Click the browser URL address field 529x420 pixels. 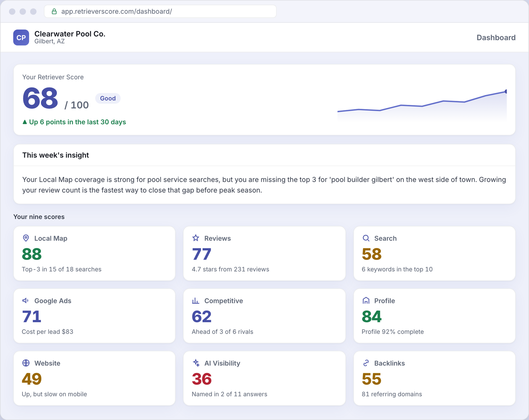160,11
